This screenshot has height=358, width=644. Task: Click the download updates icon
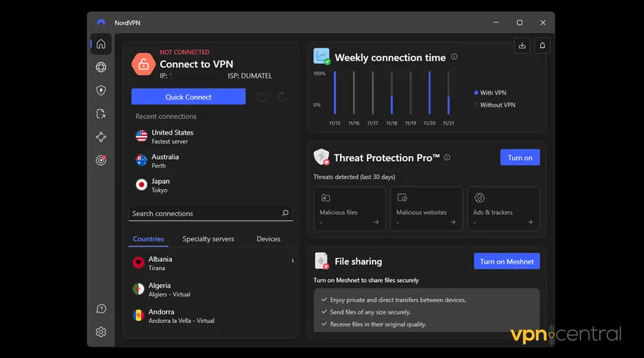click(x=522, y=46)
